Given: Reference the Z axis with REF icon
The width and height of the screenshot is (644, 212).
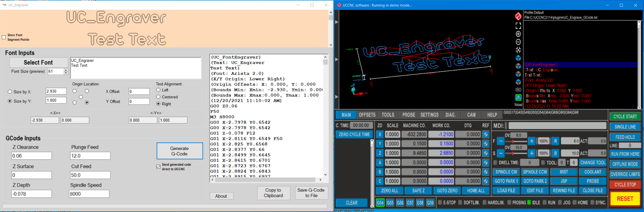Looking at the screenshot, I should [x=486, y=153].
